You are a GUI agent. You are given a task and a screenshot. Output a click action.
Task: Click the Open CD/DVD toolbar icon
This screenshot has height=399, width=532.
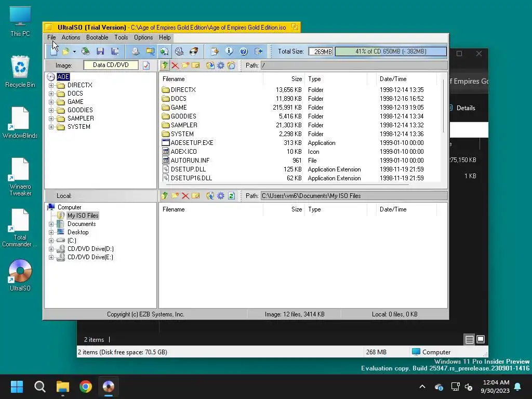(86, 51)
